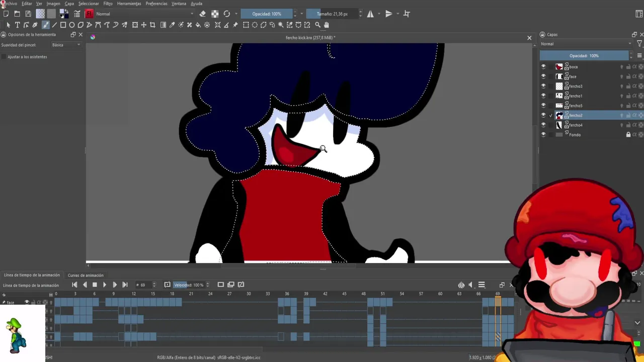Screen dimensions: 644x362
Task: Open the layer options hamburger menu
Action: (x=639, y=56)
